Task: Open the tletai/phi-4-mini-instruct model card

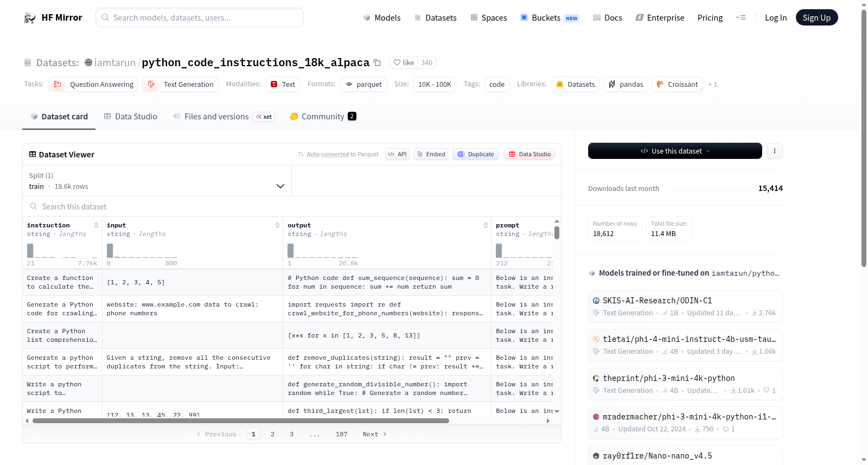Action: [x=685, y=345]
